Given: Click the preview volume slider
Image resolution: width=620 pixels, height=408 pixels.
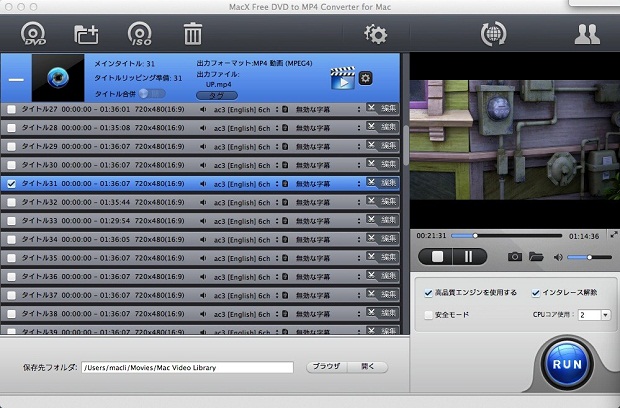Looking at the screenshot, I should click(589, 257).
